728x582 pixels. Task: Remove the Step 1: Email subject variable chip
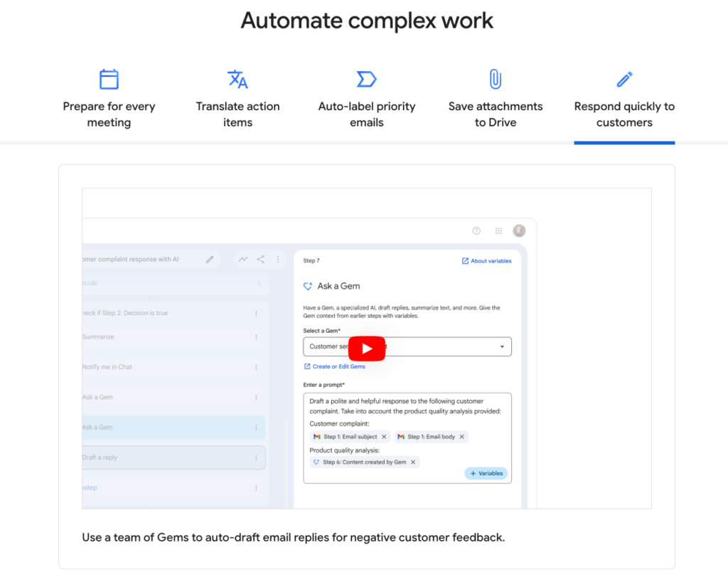(x=384, y=437)
